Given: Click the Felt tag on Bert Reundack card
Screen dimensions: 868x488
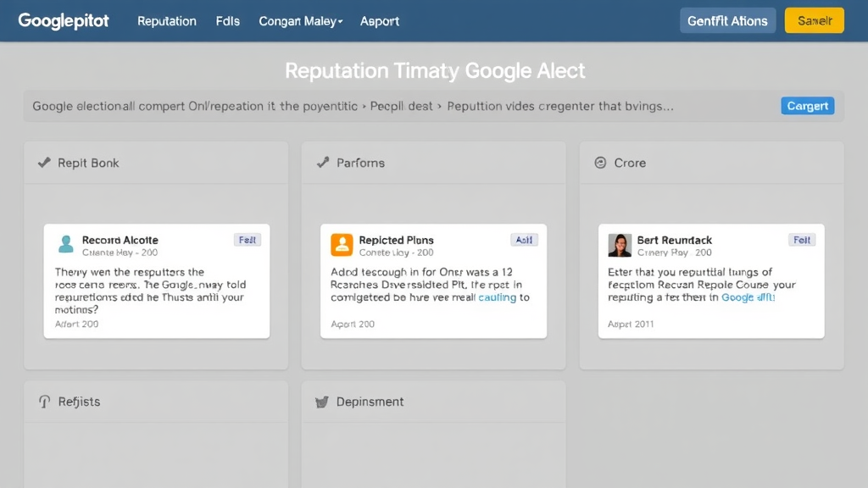Looking at the screenshot, I should point(802,240).
